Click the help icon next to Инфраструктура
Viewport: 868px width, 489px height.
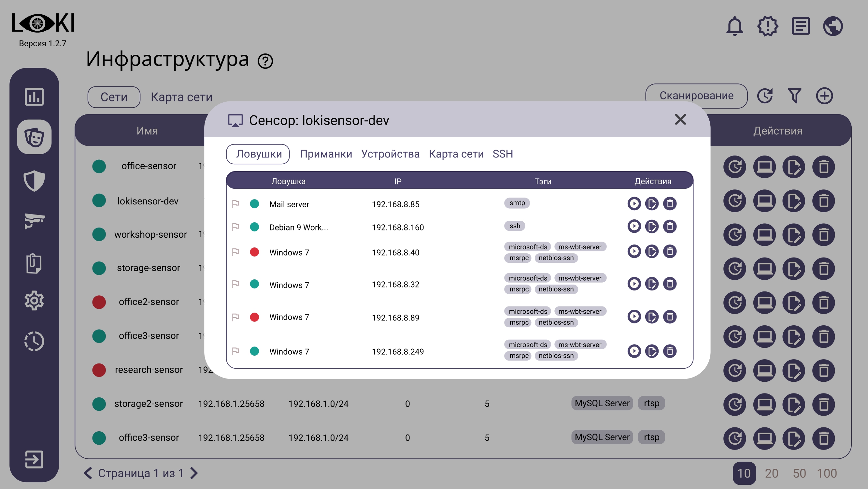coord(265,61)
